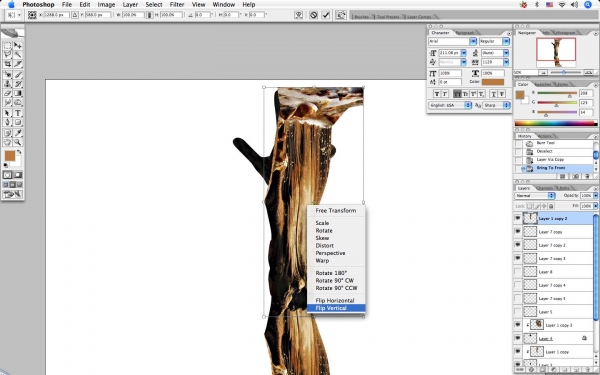Select the Rectangular Marquee tool
Image resolution: width=600 pixels, height=375 pixels.
7,46
